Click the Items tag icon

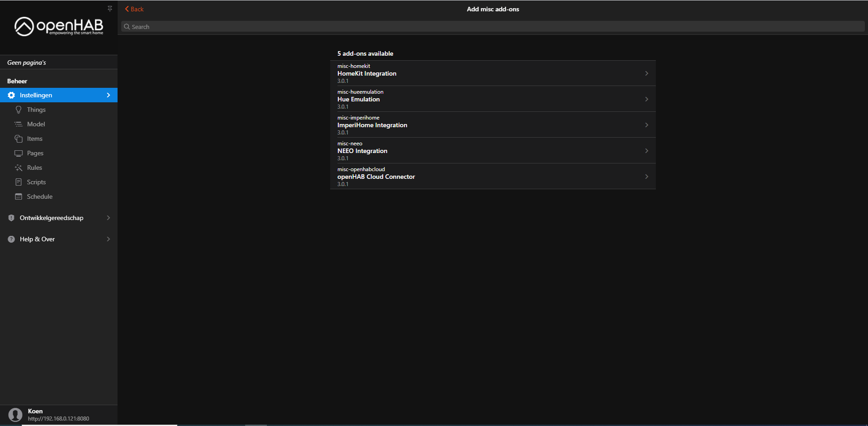click(x=19, y=139)
